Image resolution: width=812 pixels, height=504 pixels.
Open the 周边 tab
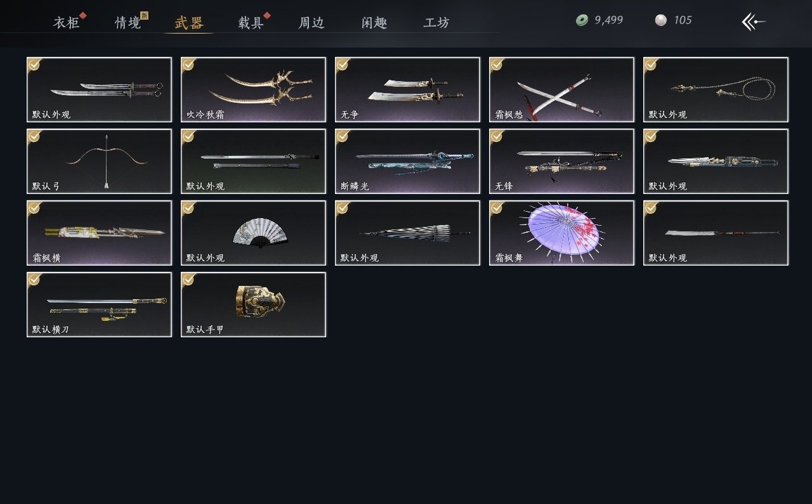pyautogui.click(x=311, y=23)
